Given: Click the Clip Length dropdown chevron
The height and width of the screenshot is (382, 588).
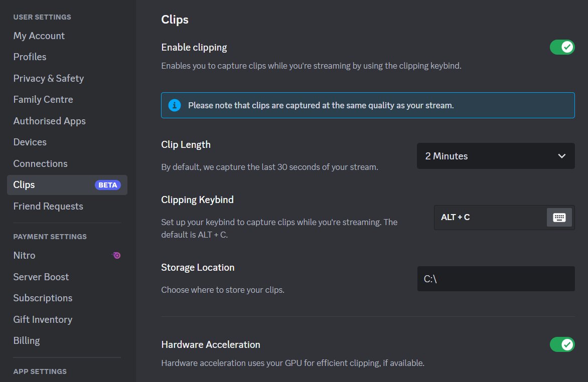Looking at the screenshot, I should [x=561, y=156].
